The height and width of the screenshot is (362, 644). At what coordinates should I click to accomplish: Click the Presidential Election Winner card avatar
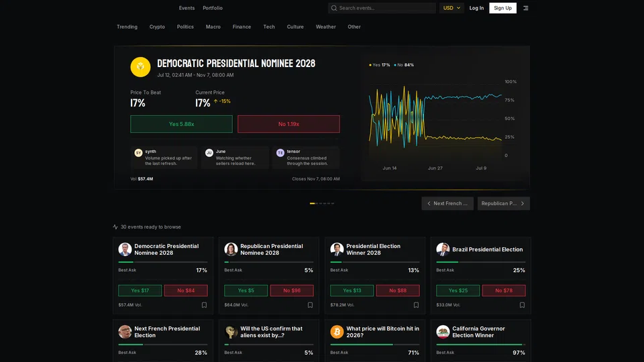pyautogui.click(x=337, y=249)
